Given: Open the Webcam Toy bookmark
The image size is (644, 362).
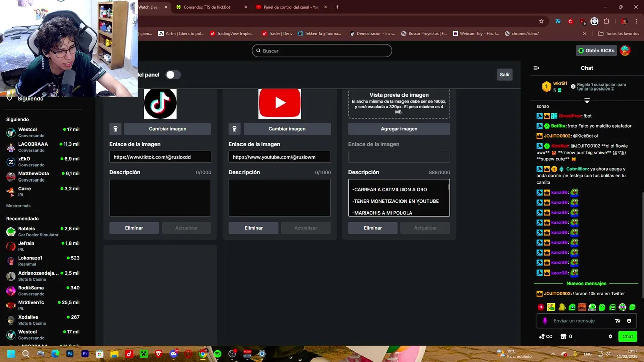Looking at the screenshot, I should click(475, 34).
